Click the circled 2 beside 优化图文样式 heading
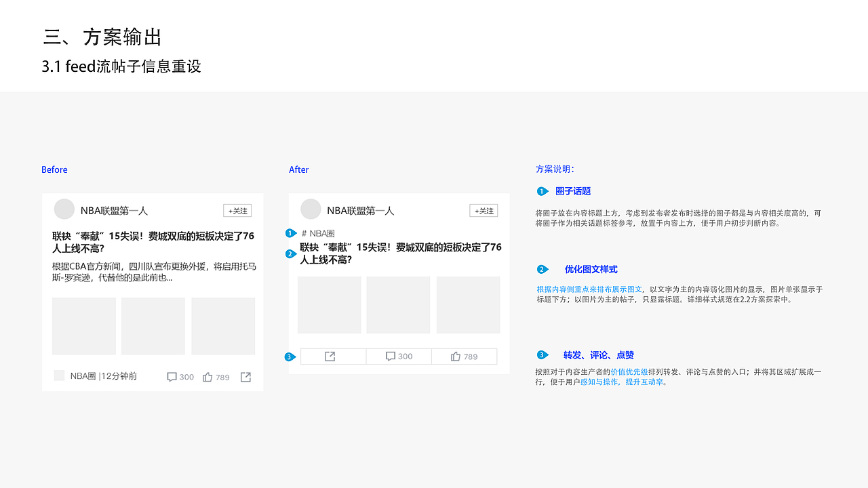This screenshot has height=488, width=868. [x=542, y=269]
